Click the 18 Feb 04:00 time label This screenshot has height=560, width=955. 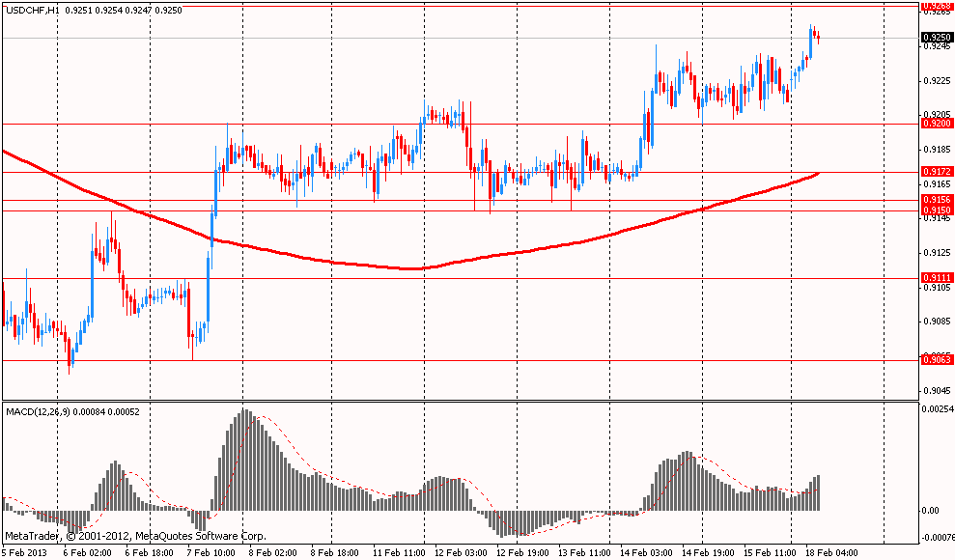coord(832,552)
